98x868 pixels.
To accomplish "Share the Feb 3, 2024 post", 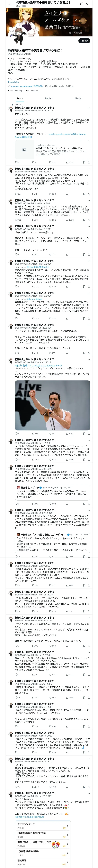I will (89, 220).
